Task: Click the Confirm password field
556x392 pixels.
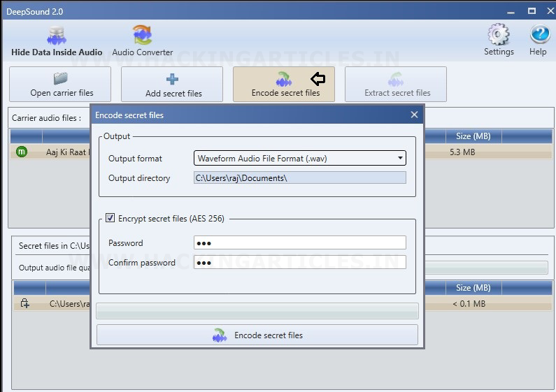Action: (x=300, y=262)
